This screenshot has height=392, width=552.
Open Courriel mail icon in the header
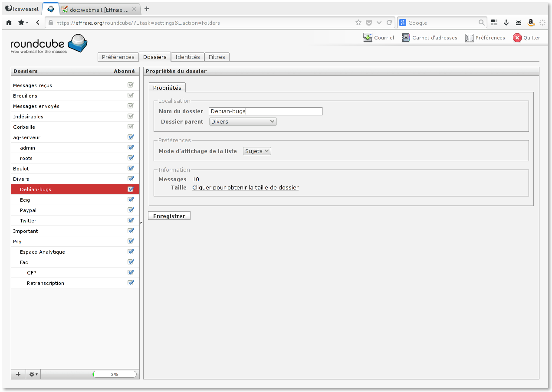(x=368, y=38)
